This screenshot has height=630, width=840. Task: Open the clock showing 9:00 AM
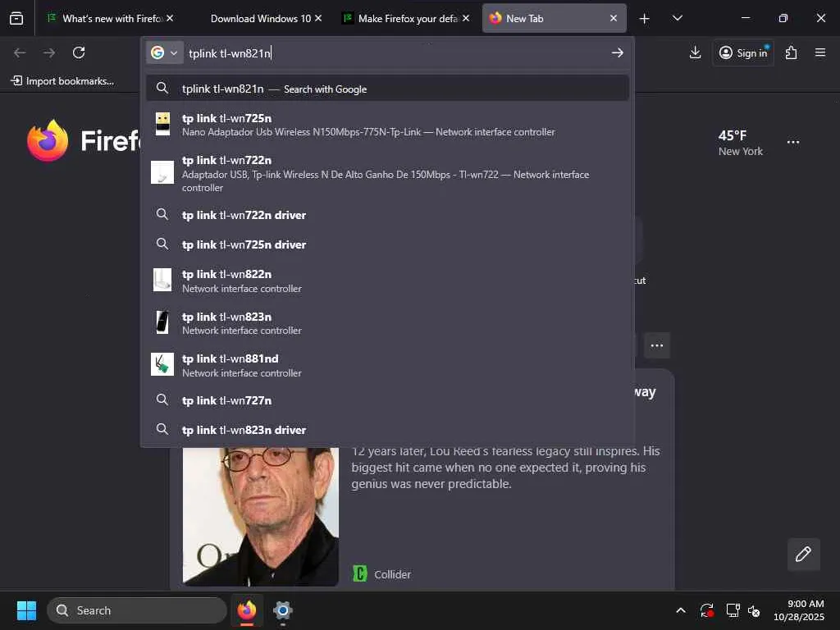click(799, 610)
